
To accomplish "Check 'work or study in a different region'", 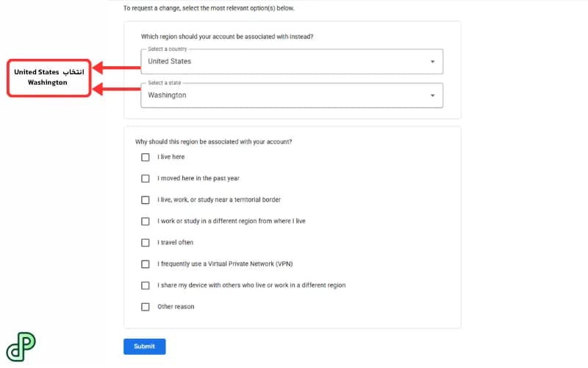I will tap(145, 222).
